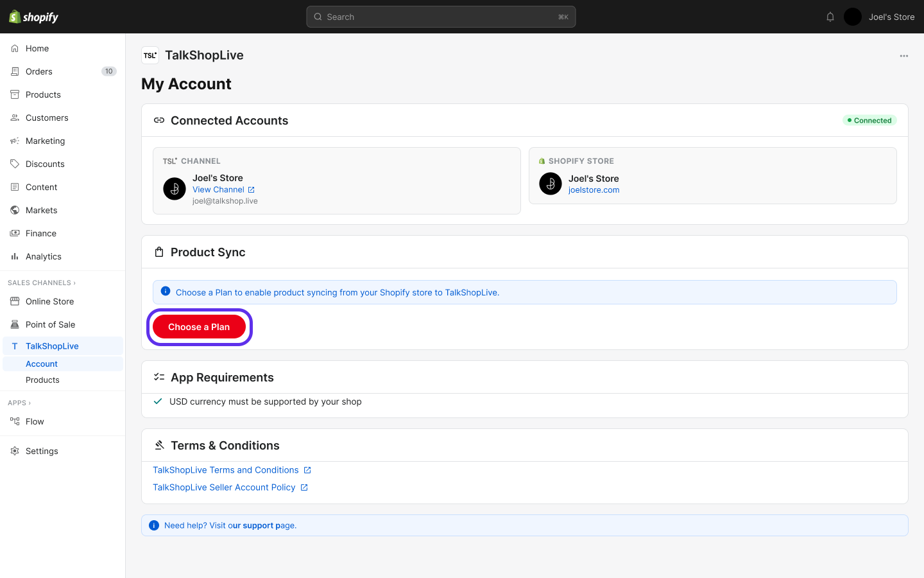Click the Settings gear icon
The width and height of the screenshot is (924, 578).
pyautogui.click(x=15, y=451)
